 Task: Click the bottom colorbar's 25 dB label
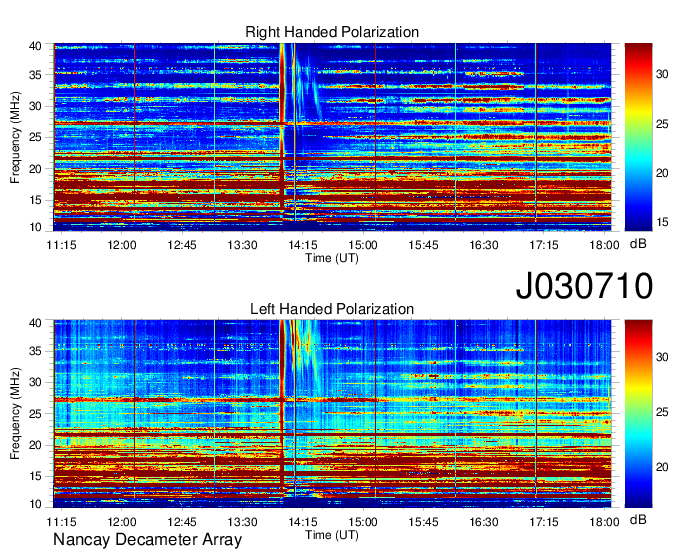pyautogui.click(x=662, y=412)
